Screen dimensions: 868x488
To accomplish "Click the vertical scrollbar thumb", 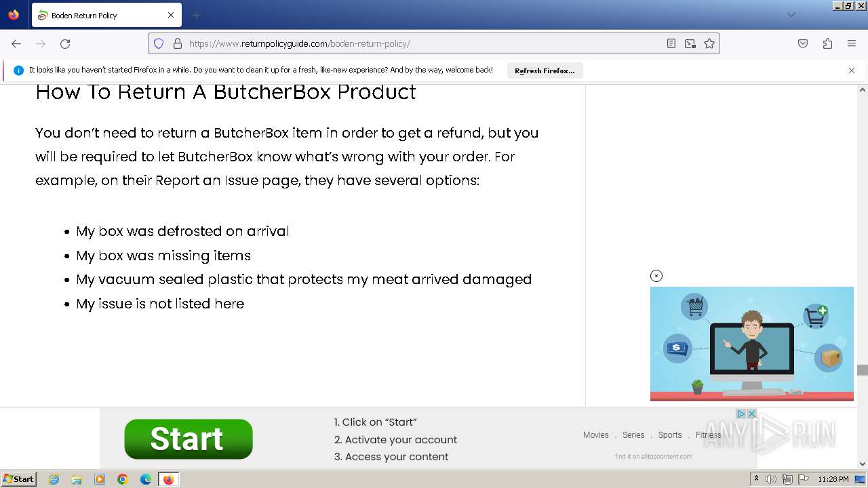I will [x=863, y=370].
